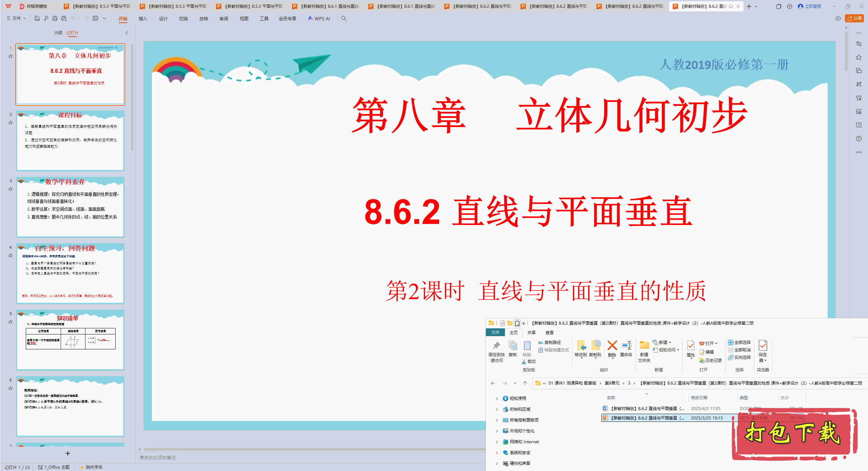Screen dimensions: 868x471
Task: Switch to the 大纲 outline tab
Action: coord(58,33)
